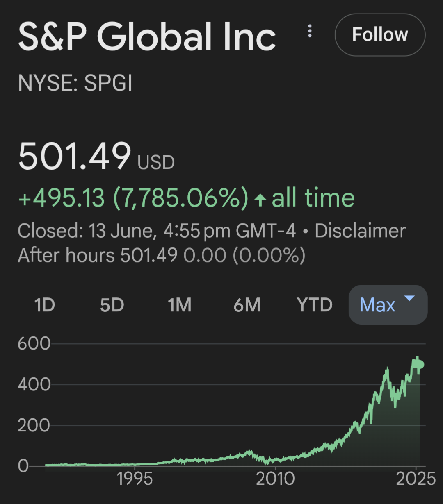Viewport: 443px width, 504px height.
Task: Click the 2025 x-axis label
Action: pyautogui.click(x=416, y=479)
